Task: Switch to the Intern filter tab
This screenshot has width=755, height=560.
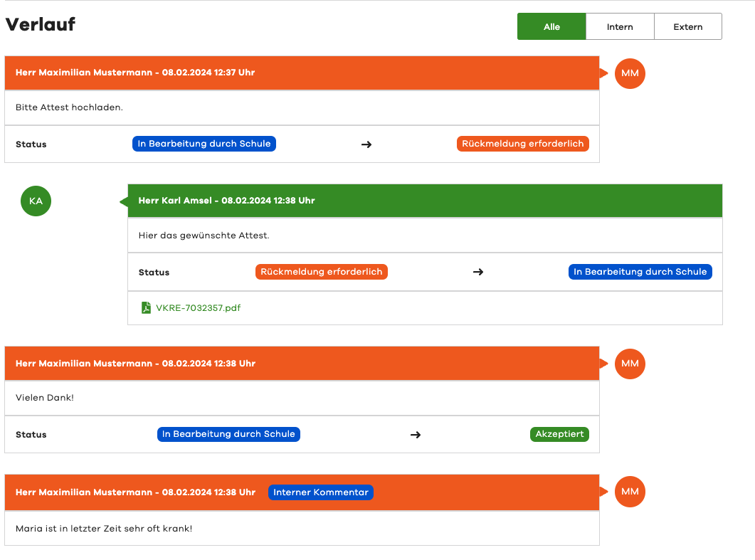Action: (x=620, y=27)
